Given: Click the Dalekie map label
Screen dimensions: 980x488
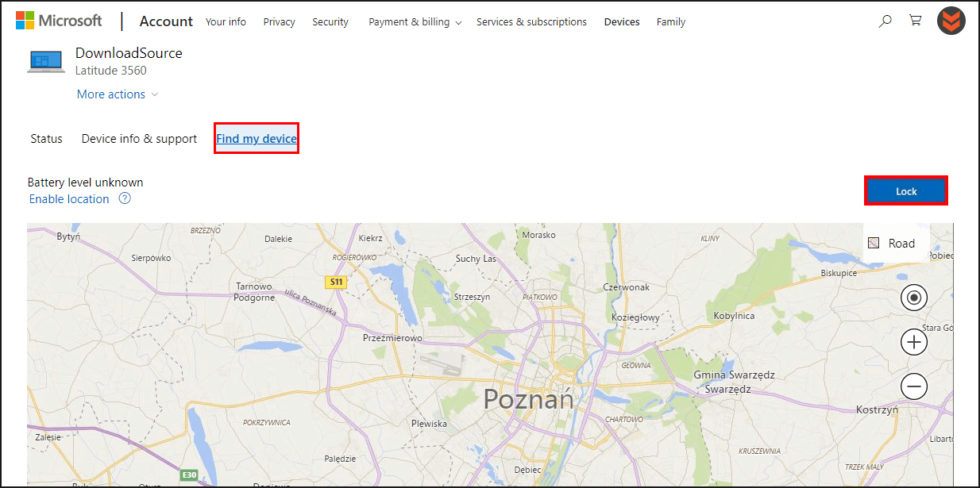Looking at the screenshot, I should click(278, 239).
